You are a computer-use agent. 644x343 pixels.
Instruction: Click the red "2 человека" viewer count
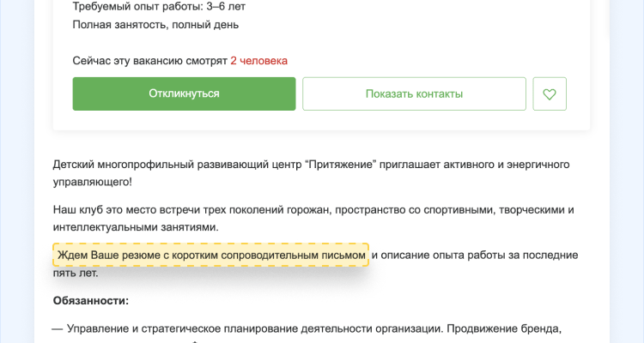coord(258,61)
